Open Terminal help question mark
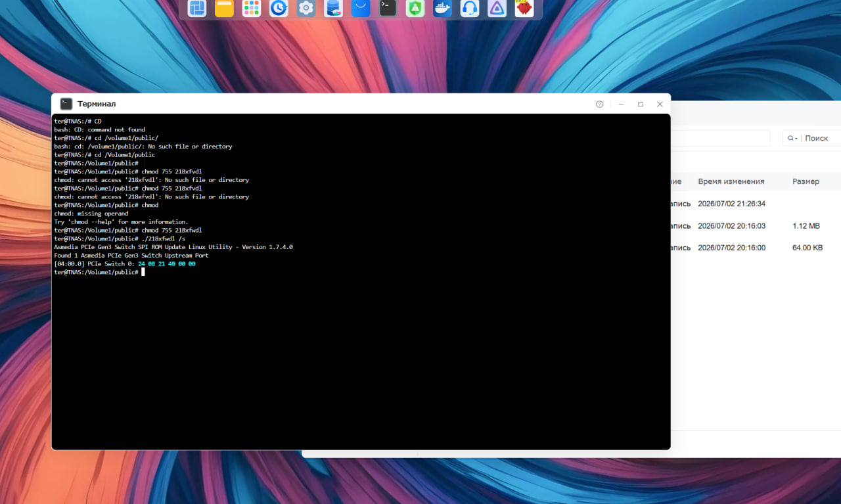The image size is (841, 504). point(599,104)
